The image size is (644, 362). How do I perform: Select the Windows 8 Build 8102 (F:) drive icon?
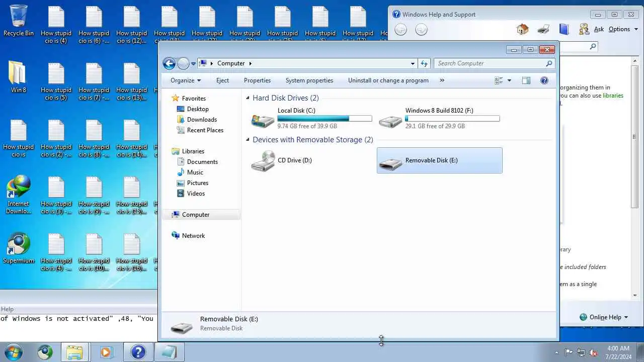pos(390,121)
